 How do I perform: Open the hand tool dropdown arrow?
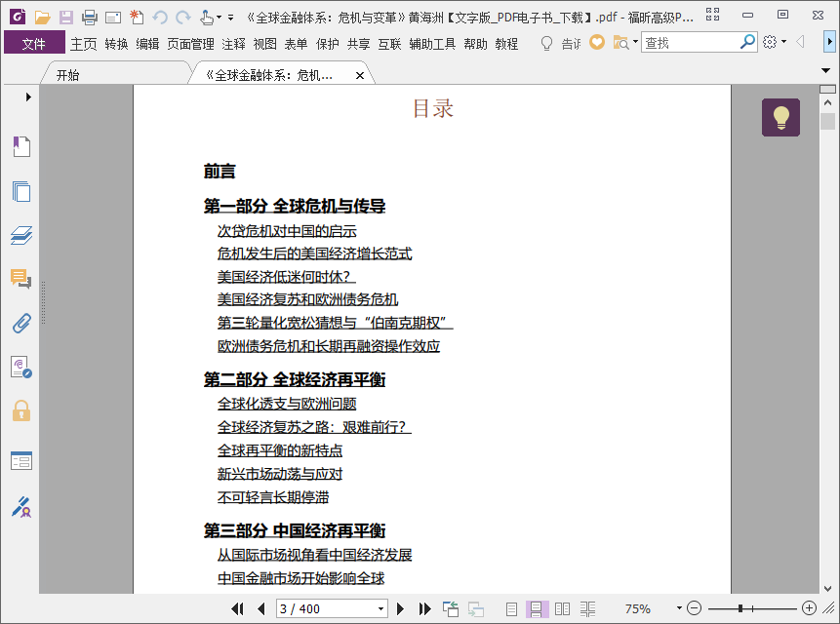point(219,18)
